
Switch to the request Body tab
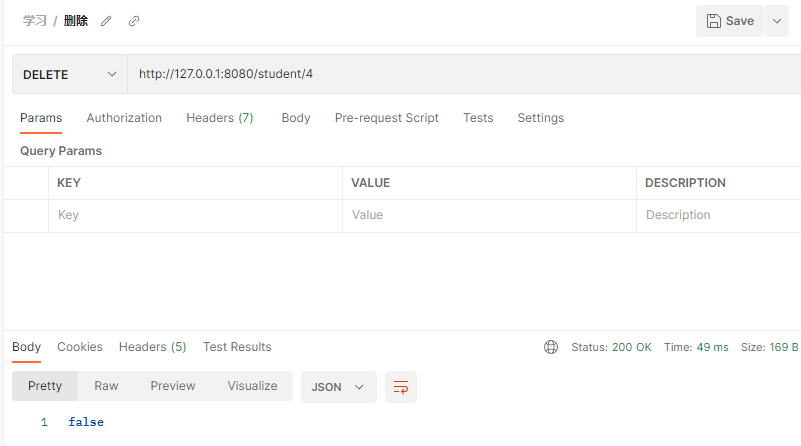pos(296,118)
